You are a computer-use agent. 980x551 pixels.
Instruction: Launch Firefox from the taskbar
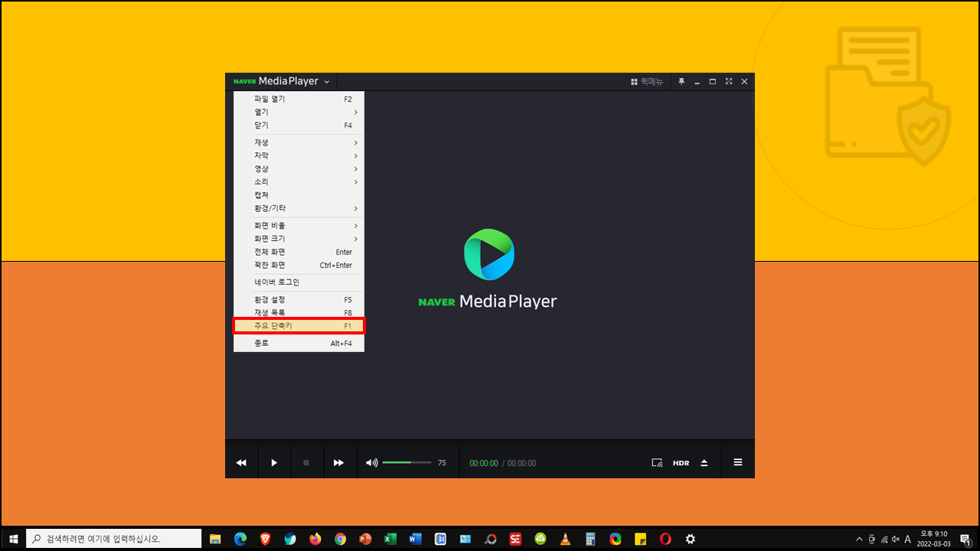[x=315, y=539]
